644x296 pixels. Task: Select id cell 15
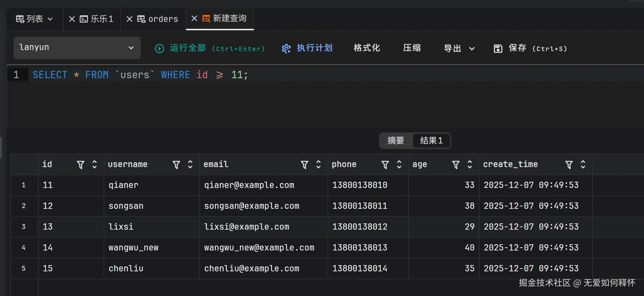click(x=71, y=269)
